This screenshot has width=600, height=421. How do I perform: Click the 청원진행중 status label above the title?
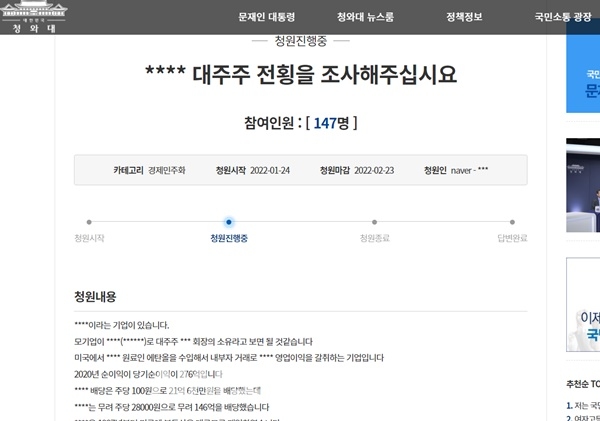coord(301,41)
